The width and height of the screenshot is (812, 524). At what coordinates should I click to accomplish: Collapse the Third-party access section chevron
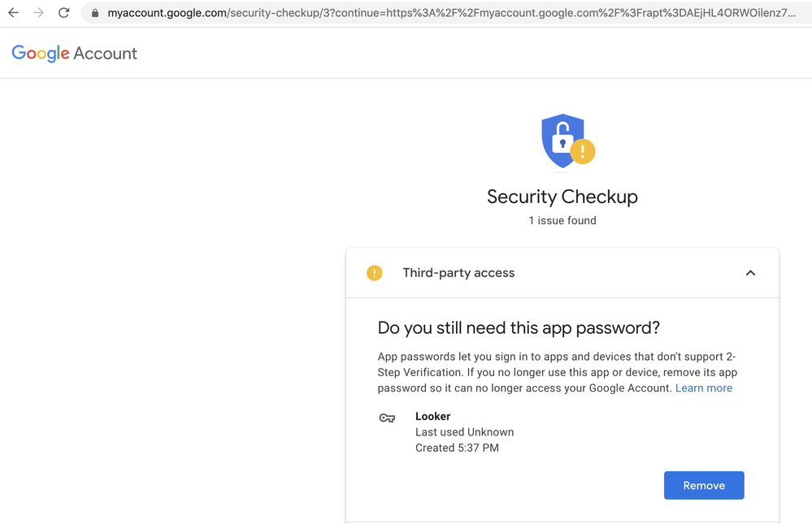click(x=750, y=273)
